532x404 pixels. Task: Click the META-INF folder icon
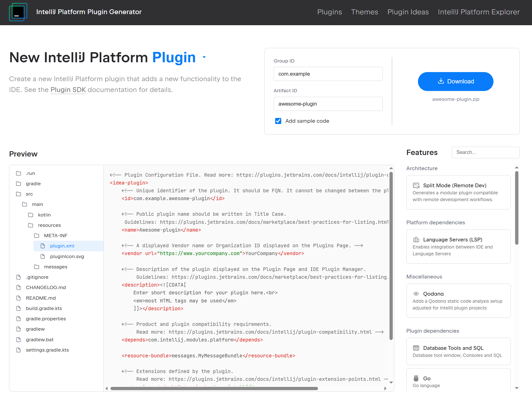[37, 236]
